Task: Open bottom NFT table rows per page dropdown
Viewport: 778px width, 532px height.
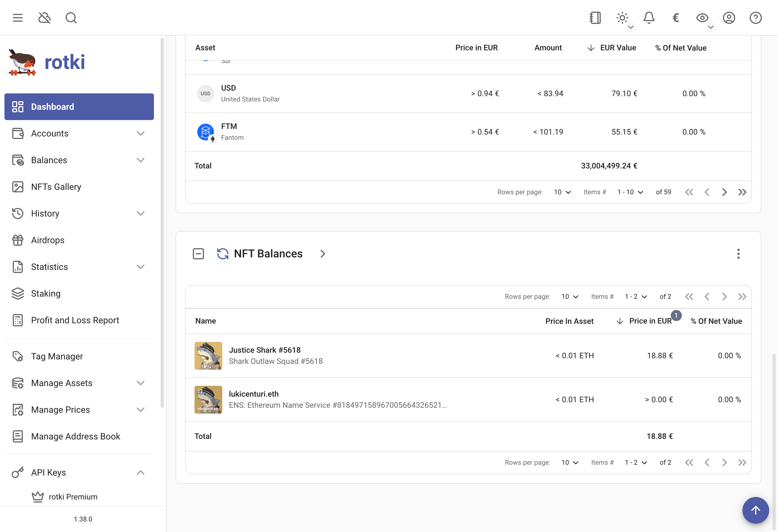Action: pos(570,462)
